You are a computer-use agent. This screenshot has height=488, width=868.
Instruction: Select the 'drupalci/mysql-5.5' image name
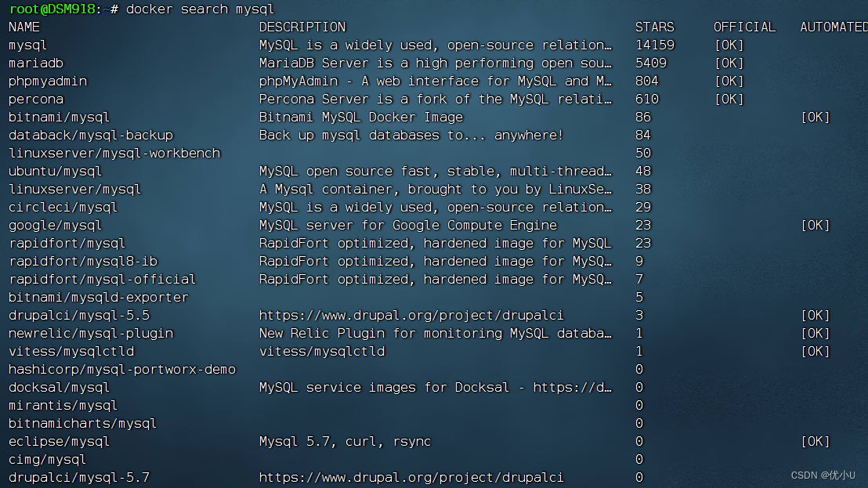tap(79, 316)
